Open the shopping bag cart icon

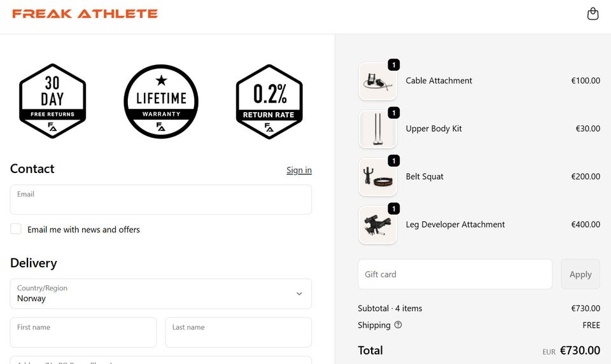[x=593, y=14]
